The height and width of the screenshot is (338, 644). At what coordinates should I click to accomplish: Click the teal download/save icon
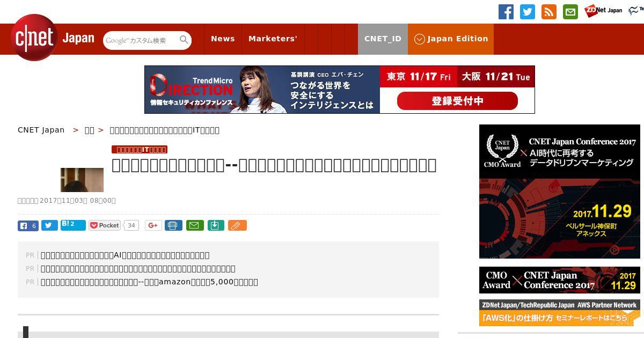[216, 225]
